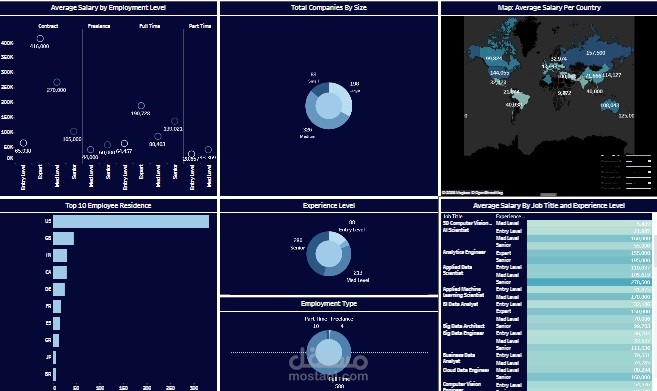Select the Big Data Architect job title
The width and height of the screenshot is (657, 391).
coord(464,326)
